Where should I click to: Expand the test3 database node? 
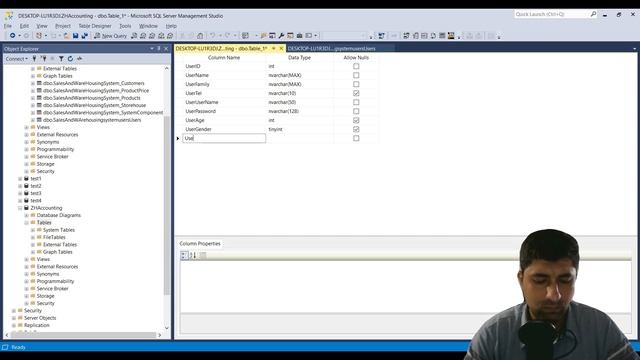coord(20,193)
